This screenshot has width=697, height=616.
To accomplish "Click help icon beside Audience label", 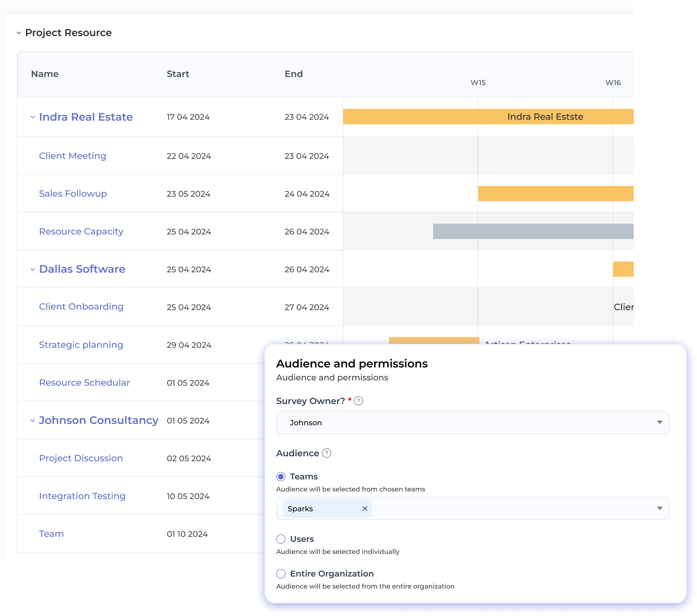I will coord(326,453).
